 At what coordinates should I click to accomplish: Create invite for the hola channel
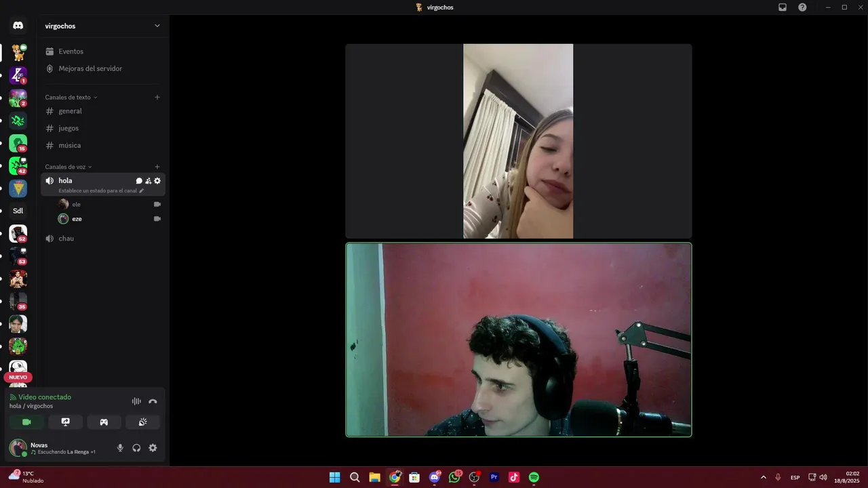click(149, 181)
